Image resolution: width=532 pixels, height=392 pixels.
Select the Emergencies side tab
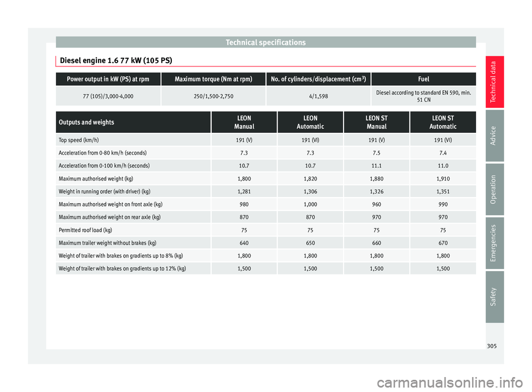pyautogui.click(x=494, y=243)
